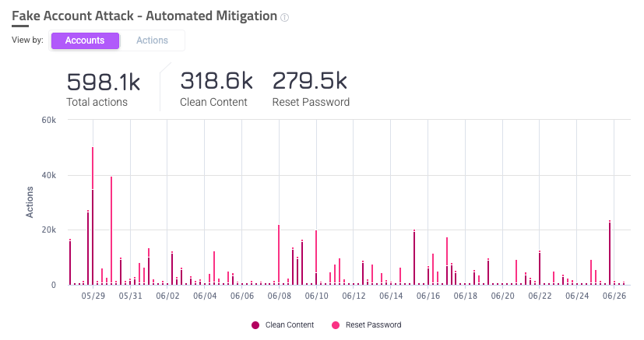Toggle Clean Content series via legend label

[x=290, y=324]
